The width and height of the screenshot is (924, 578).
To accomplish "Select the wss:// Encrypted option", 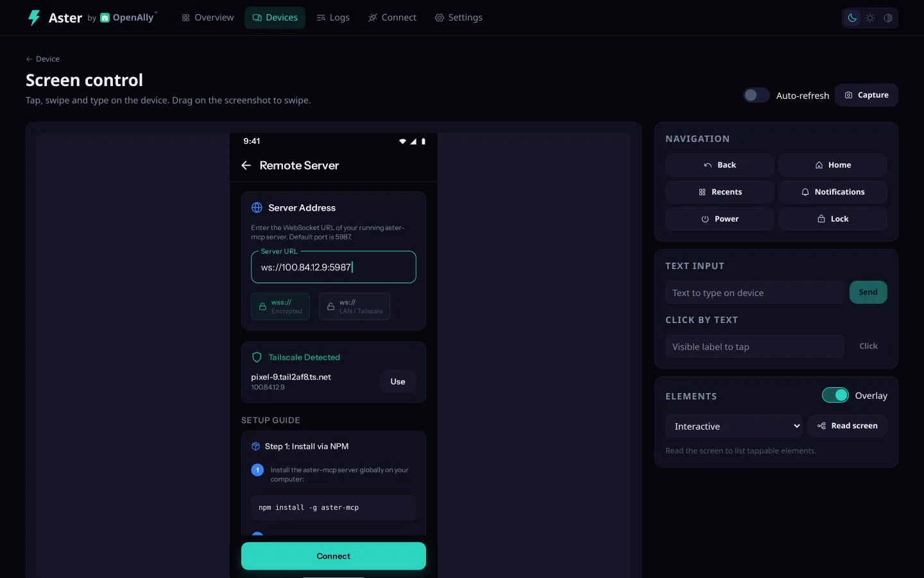I will 280,306.
